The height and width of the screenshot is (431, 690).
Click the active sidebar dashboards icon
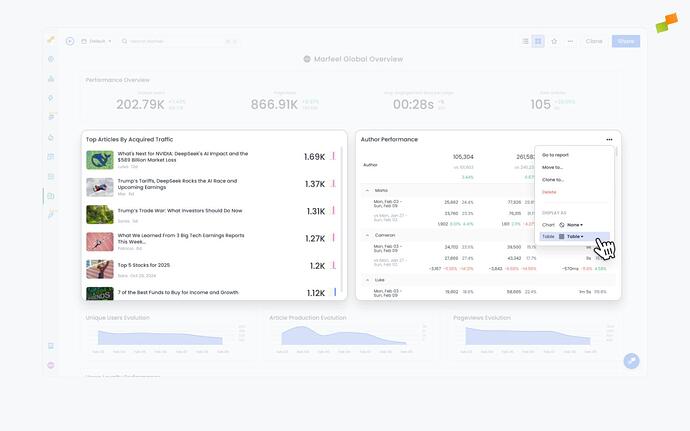51,196
